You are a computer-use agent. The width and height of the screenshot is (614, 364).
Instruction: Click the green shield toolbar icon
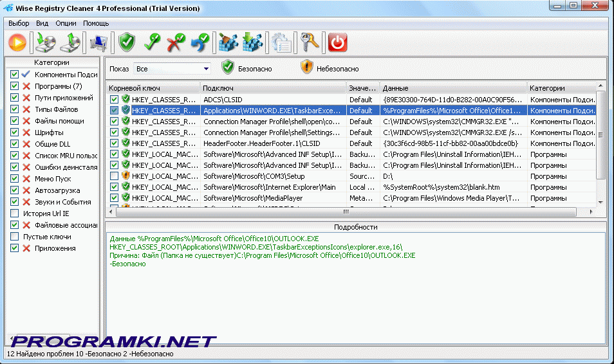click(127, 42)
